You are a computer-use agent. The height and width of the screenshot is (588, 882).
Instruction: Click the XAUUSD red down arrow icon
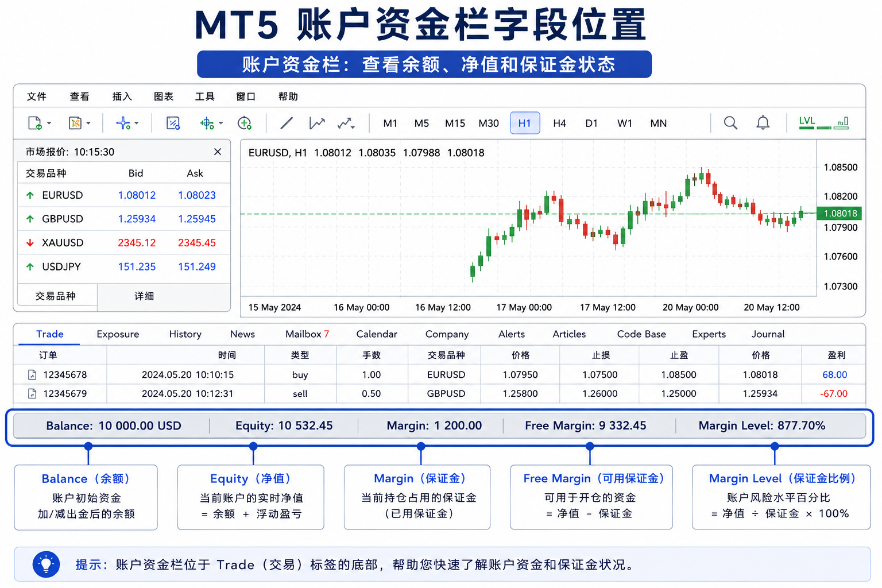tap(30, 243)
